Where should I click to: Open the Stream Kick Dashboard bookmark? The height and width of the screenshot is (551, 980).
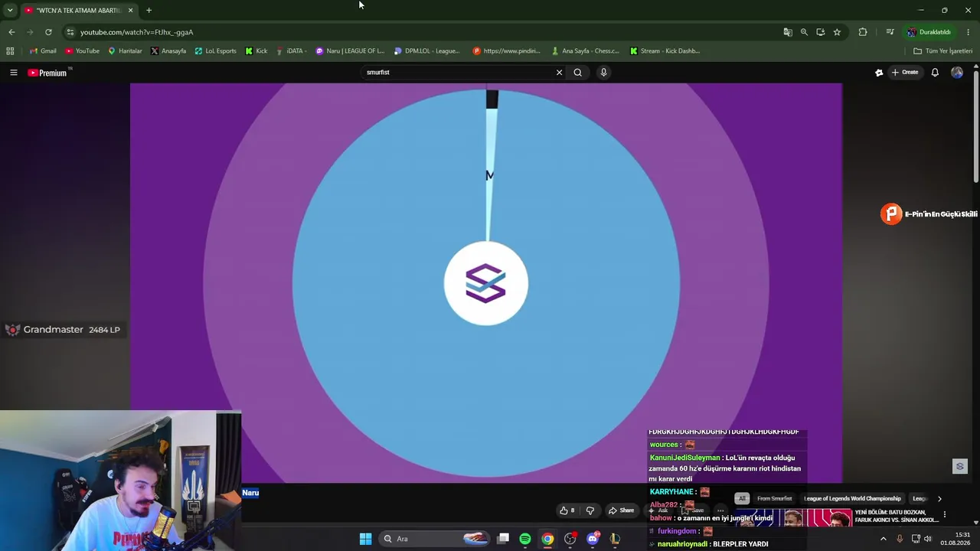665,51
